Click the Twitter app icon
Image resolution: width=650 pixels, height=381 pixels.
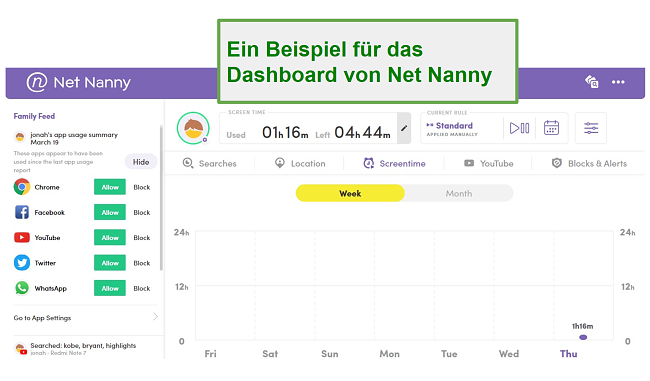pyautogui.click(x=22, y=263)
